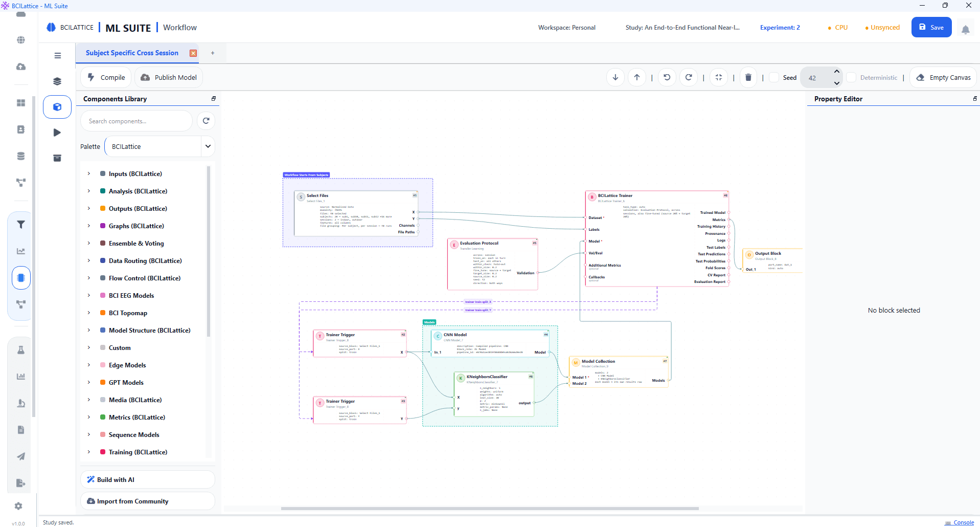Open the filter funnel icon in left rail
Screen dimensions: 980x527
coord(21,225)
